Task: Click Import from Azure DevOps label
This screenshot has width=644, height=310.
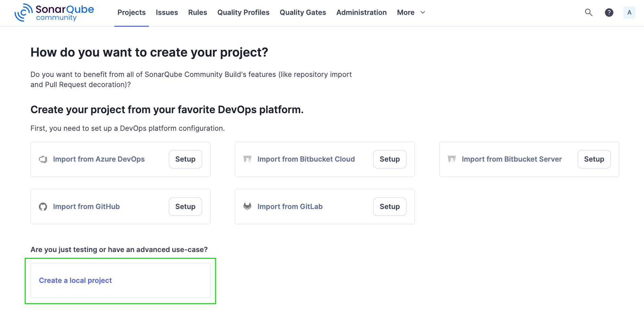Action: coord(99,159)
